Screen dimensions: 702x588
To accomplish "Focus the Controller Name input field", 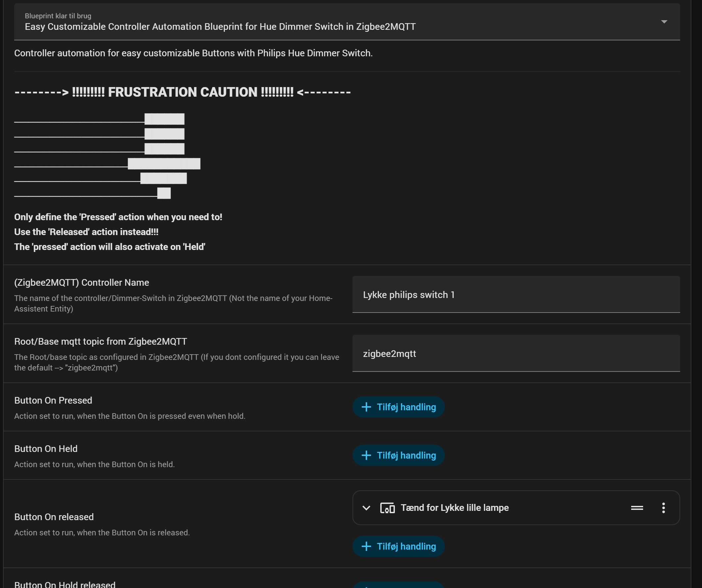I will coord(516,295).
